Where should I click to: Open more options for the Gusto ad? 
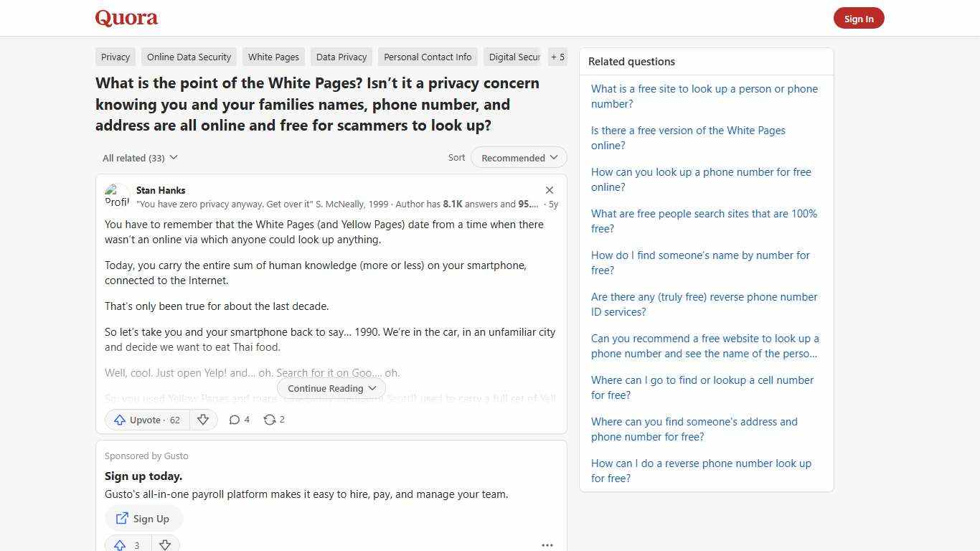click(x=547, y=545)
